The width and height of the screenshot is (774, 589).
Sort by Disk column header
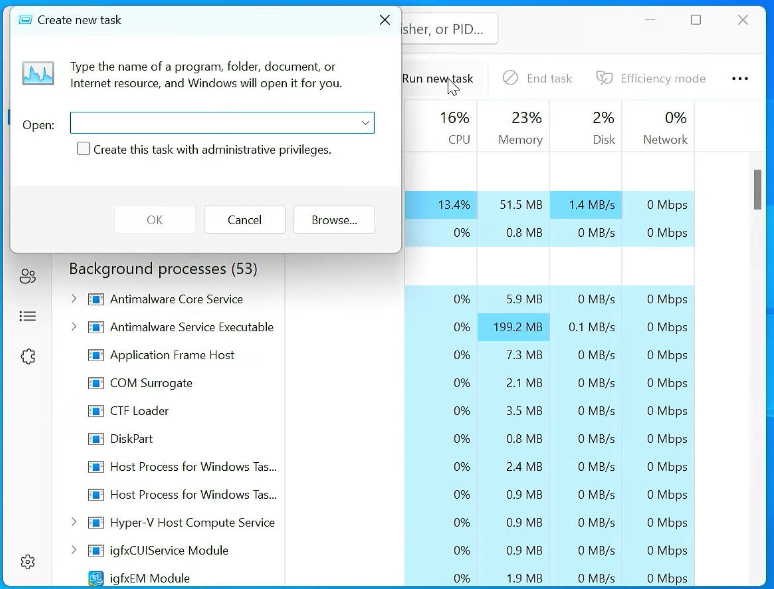[x=586, y=126]
